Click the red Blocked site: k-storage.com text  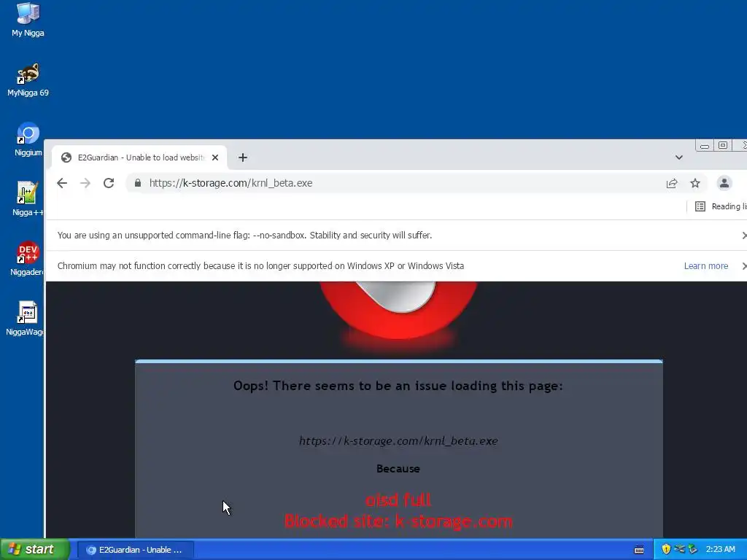coord(398,521)
